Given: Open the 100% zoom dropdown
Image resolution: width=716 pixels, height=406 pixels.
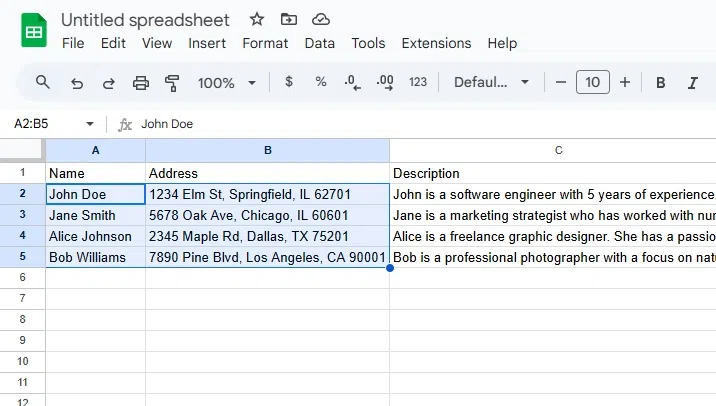Looking at the screenshot, I should click(x=226, y=83).
